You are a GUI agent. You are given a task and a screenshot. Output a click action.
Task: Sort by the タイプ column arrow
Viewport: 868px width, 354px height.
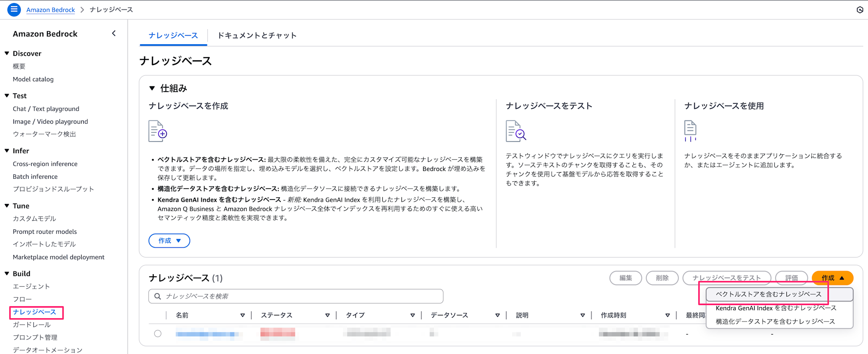point(413,315)
